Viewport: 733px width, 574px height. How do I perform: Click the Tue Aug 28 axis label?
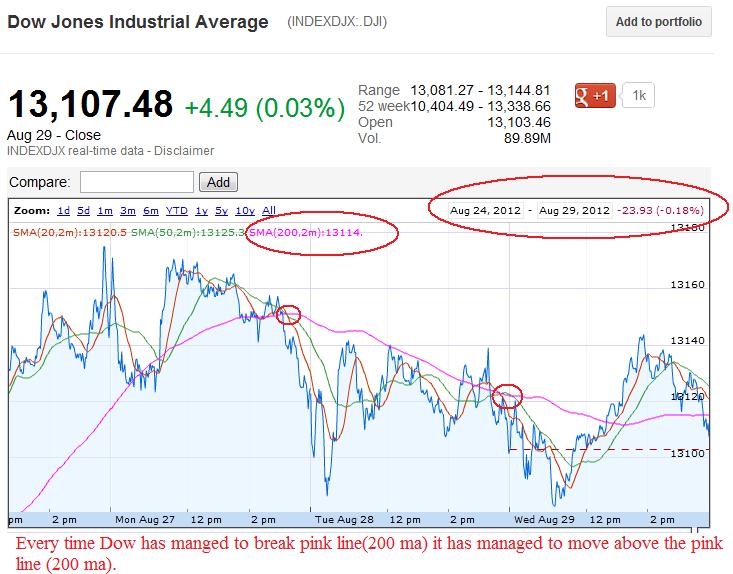(x=345, y=520)
